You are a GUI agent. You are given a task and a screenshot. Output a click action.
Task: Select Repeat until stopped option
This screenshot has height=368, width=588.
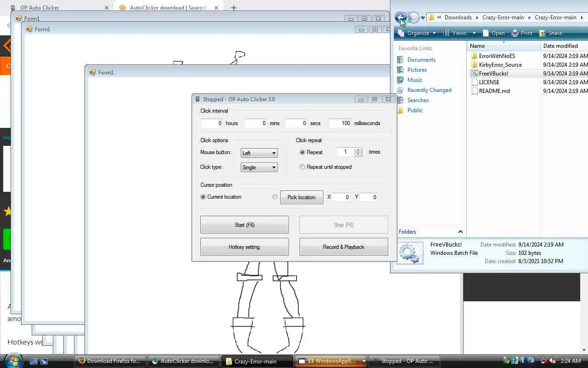click(302, 167)
